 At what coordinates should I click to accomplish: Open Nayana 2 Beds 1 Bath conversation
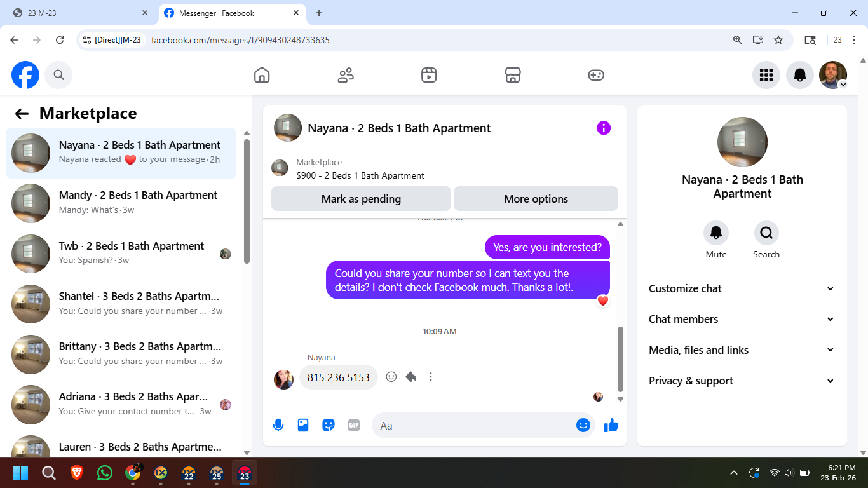tap(121, 153)
